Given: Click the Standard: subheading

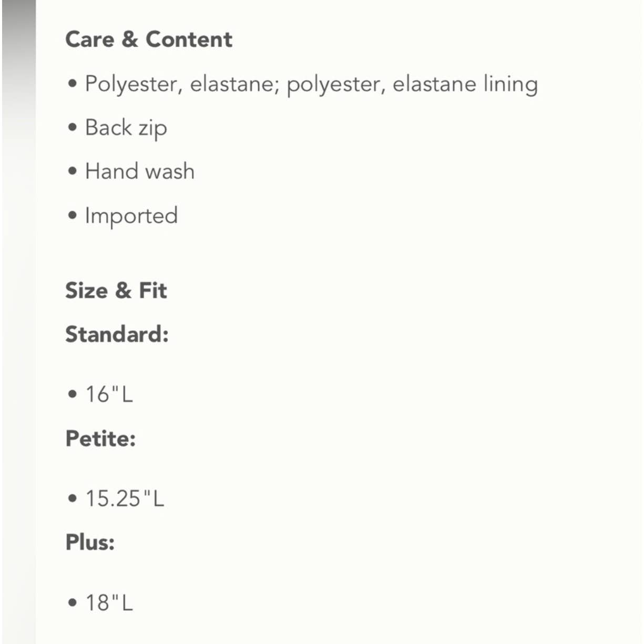Looking at the screenshot, I should (x=117, y=334).
